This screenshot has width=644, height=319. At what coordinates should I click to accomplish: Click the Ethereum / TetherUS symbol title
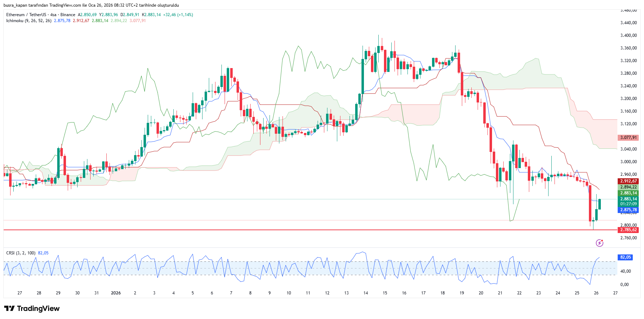[x=26, y=15]
